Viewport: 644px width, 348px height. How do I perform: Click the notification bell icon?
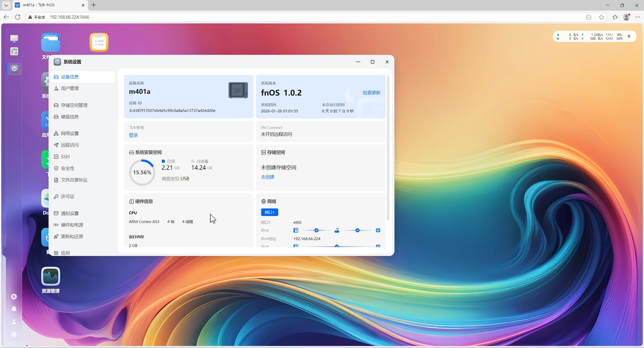coord(14,309)
